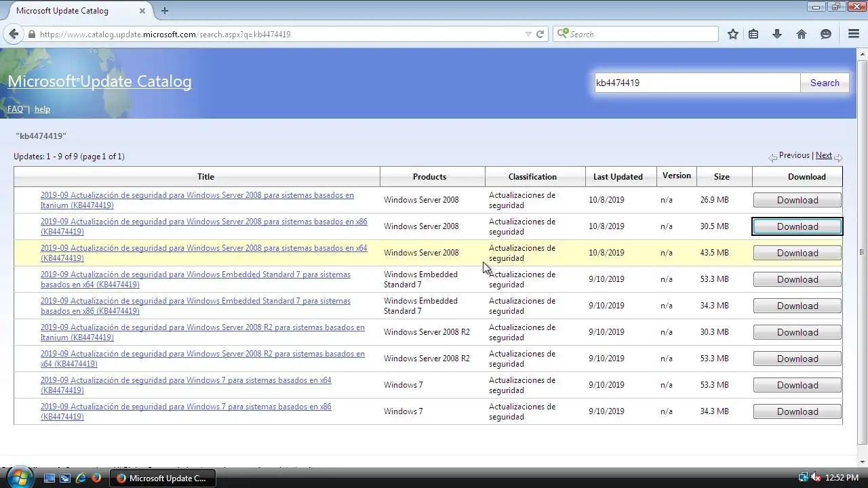Viewport: 868px width, 488px height.
Task: Open Windows Embedded Standard 7 x64 update link
Action: coord(195,279)
